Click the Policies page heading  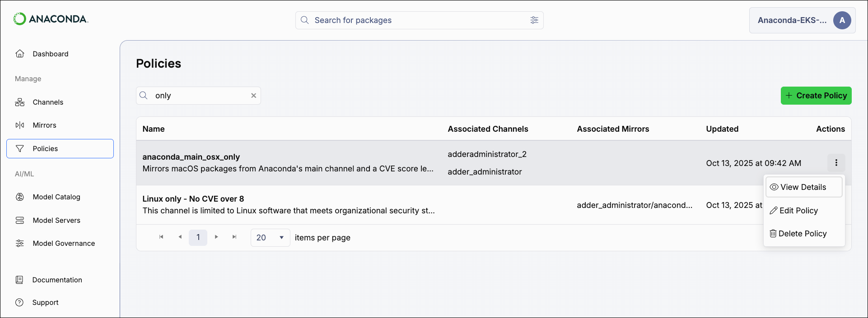159,64
